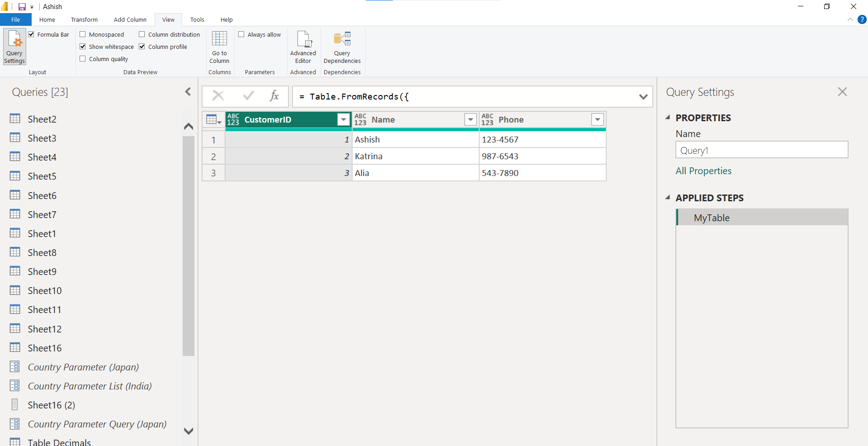The height and width of the screenshot is (446, 868).
Task: Disable the Show whitespace checkbox
Action: pyautogui.click(x=83, y=46)
